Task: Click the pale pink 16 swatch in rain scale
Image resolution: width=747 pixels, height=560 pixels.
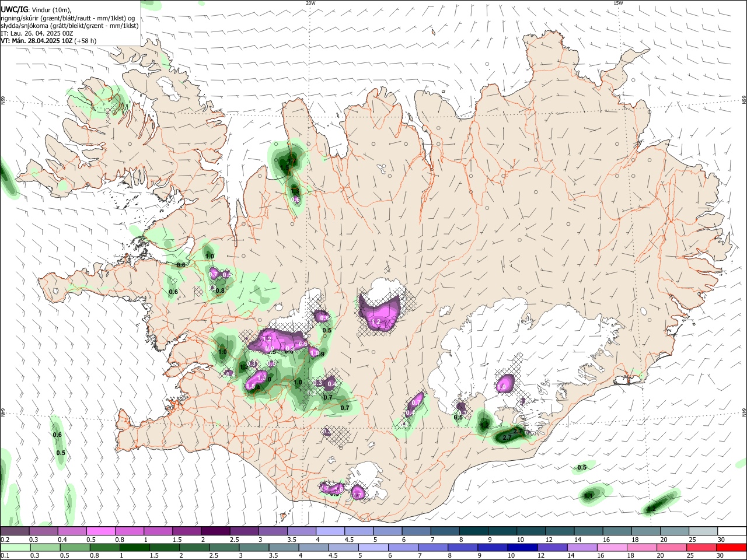Action: tap(612, 547)
